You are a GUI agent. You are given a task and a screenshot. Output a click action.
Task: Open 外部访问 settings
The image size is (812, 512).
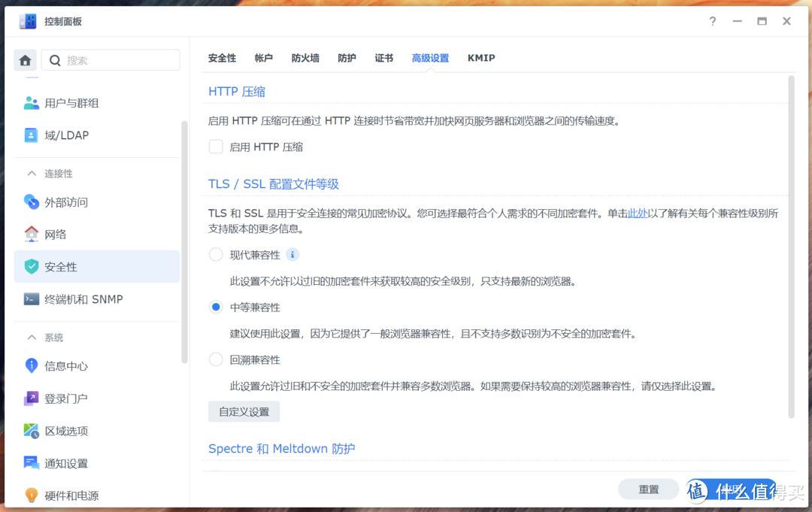[x=71, y=201]
